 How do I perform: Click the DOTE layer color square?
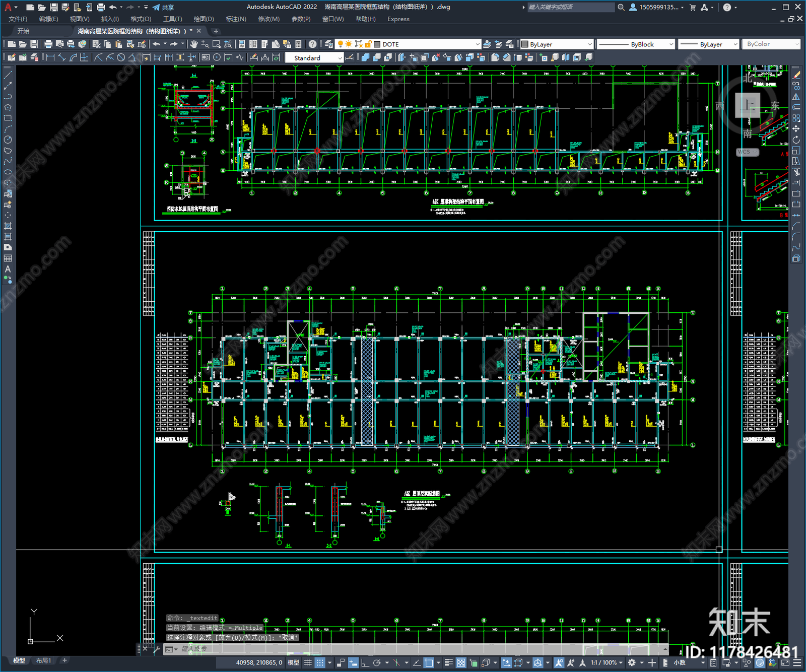(x=377, y=44)
